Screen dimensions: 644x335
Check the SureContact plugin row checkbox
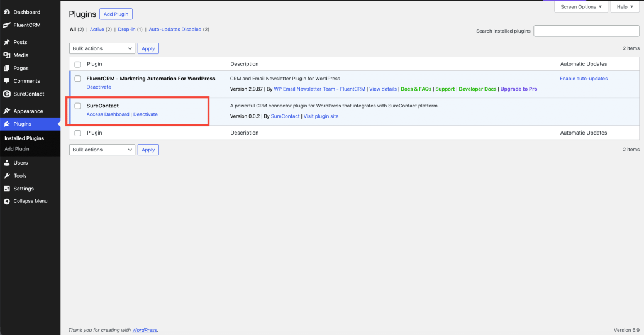point(77,106)
